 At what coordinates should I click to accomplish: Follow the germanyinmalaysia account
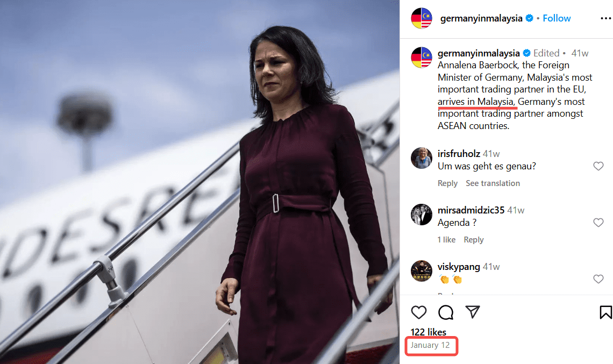coord(557,18)
